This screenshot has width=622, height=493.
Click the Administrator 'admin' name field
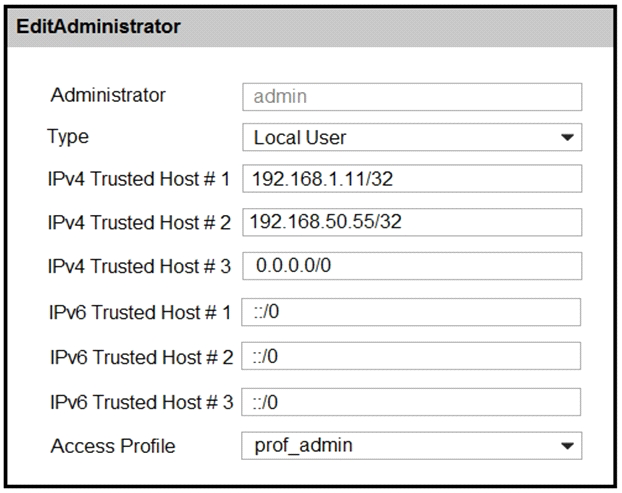411,97
